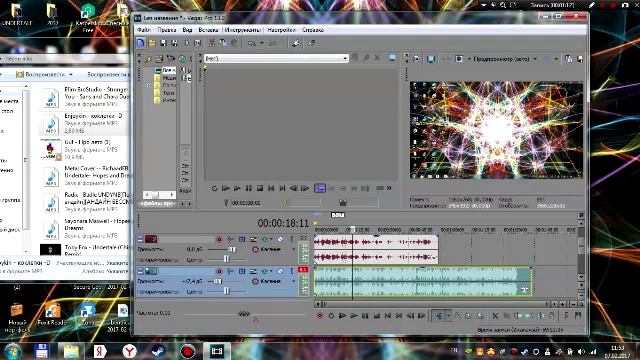
Task: Minimize the upper audio track header
Action: [x=140, y=239]
